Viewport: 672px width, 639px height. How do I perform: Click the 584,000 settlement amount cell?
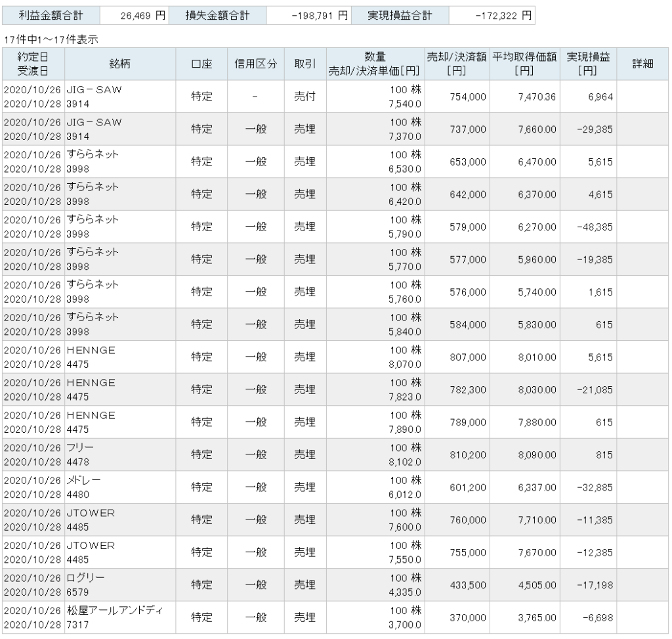[457, 324]
